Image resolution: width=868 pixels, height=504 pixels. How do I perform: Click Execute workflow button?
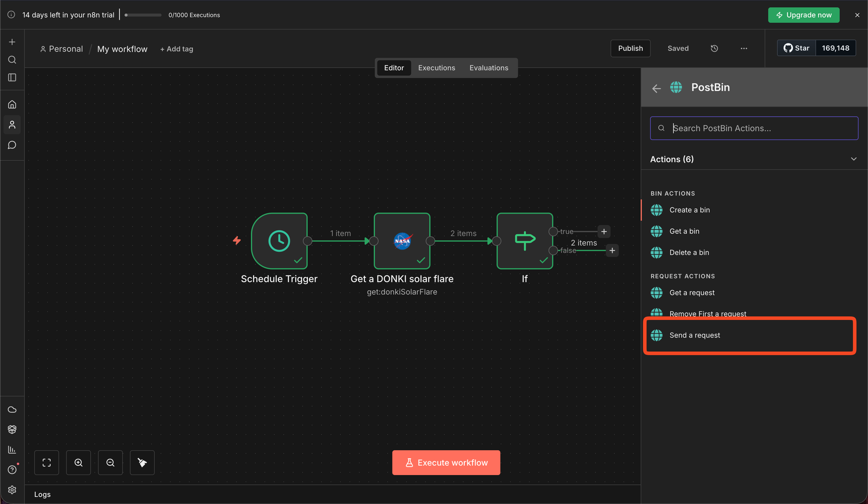(x=446, y=462)
